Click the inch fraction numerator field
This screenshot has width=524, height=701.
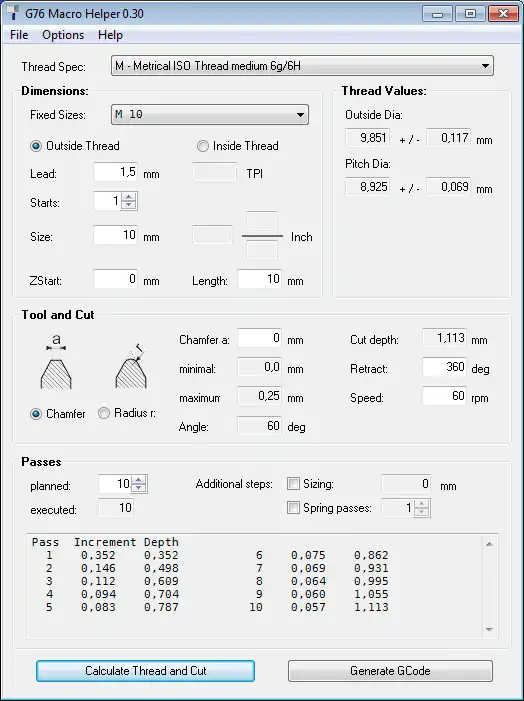point(262,221)
